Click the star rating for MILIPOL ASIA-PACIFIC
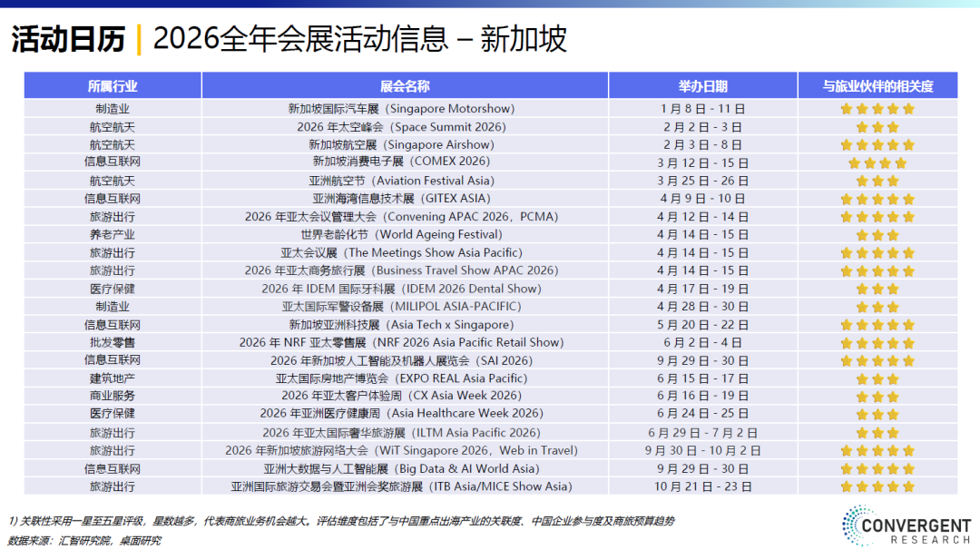Screen dimensions: 980x550 coord(877,307)
